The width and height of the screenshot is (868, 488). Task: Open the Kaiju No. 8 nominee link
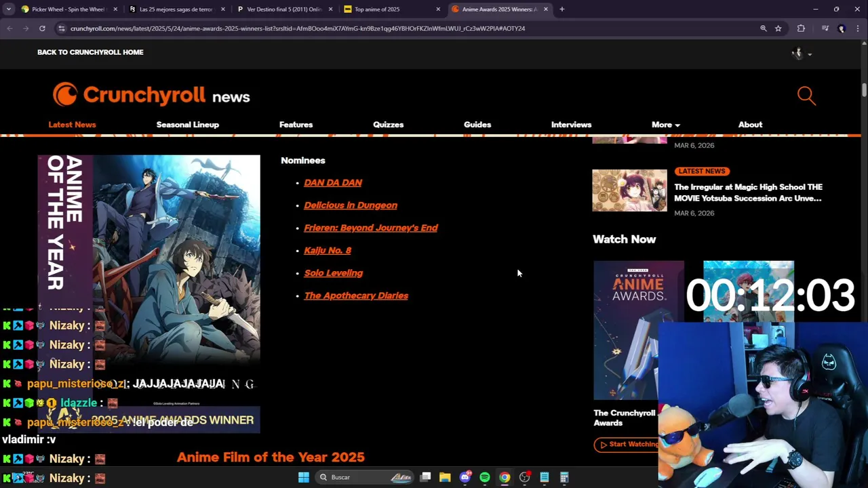pos(328,250)
